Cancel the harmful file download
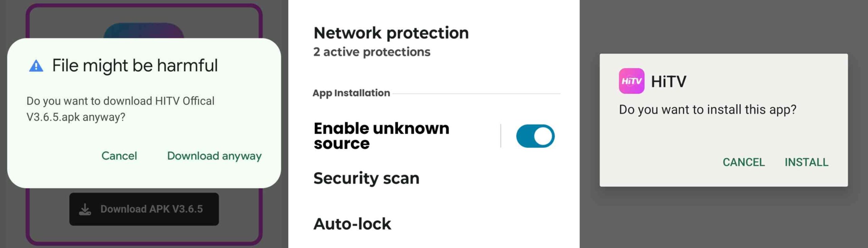Viewport: 868px width, 248px height. tap(119, 156)
